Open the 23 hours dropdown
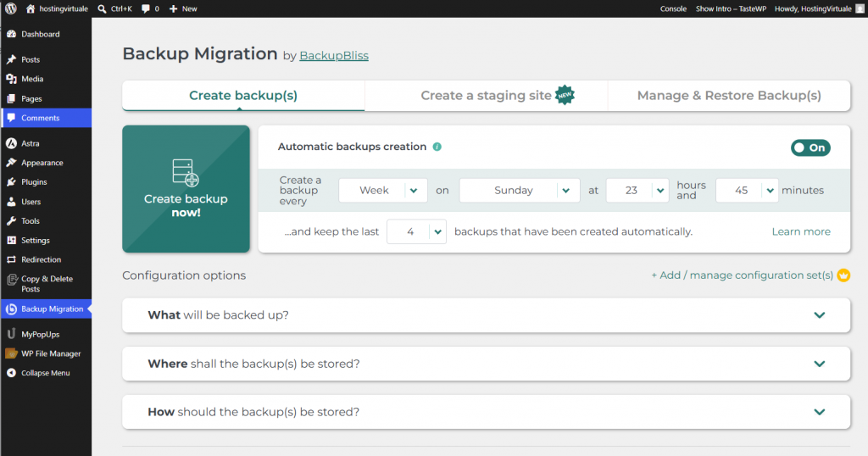Viewport: 868px width, 456px height. [x=637, y=191]
